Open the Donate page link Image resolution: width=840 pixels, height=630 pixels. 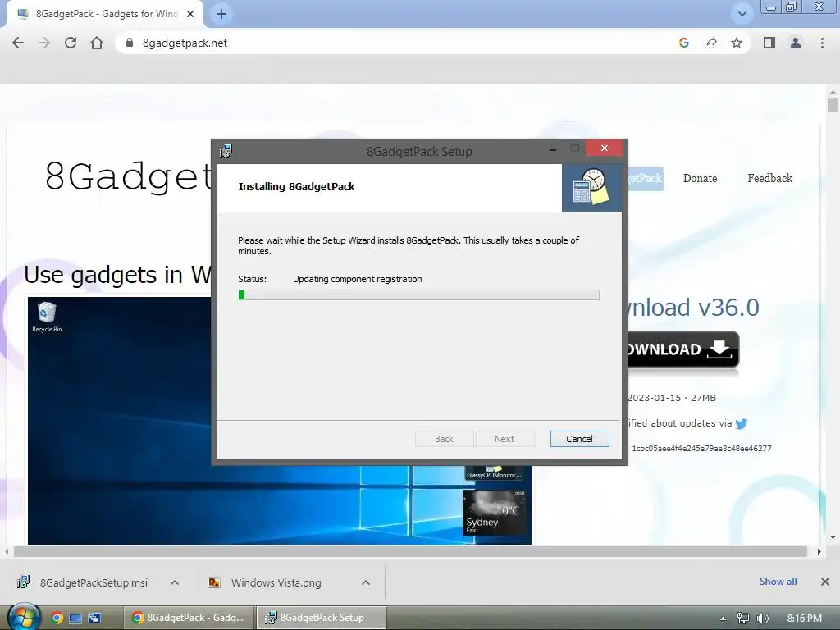(x=701, y=178)
